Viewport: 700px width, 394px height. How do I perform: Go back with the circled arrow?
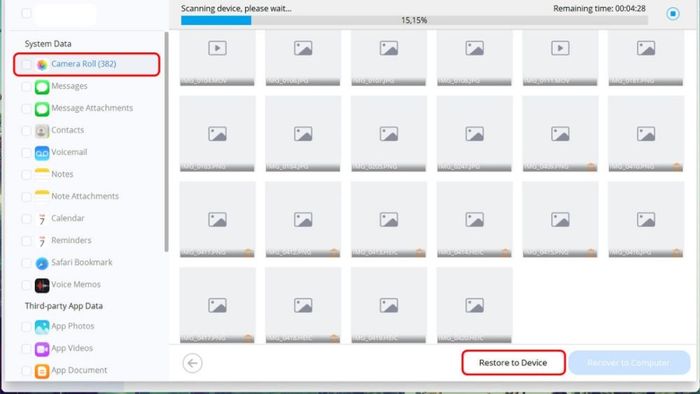point(192,363)
